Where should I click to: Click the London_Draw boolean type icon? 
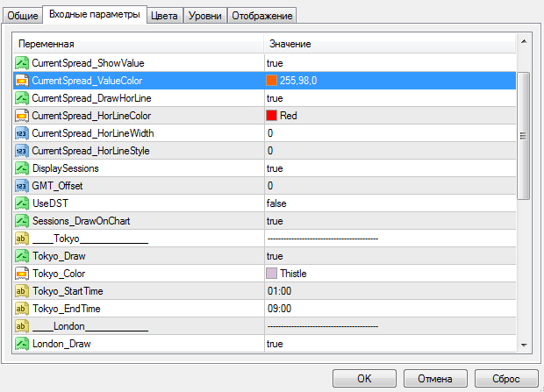tap(22, 344)
